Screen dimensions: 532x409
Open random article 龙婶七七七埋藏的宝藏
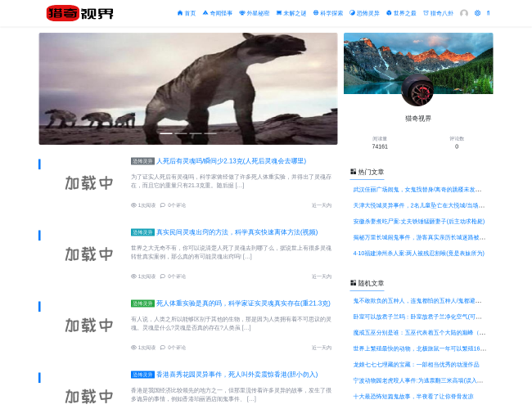tap(416, 365)
